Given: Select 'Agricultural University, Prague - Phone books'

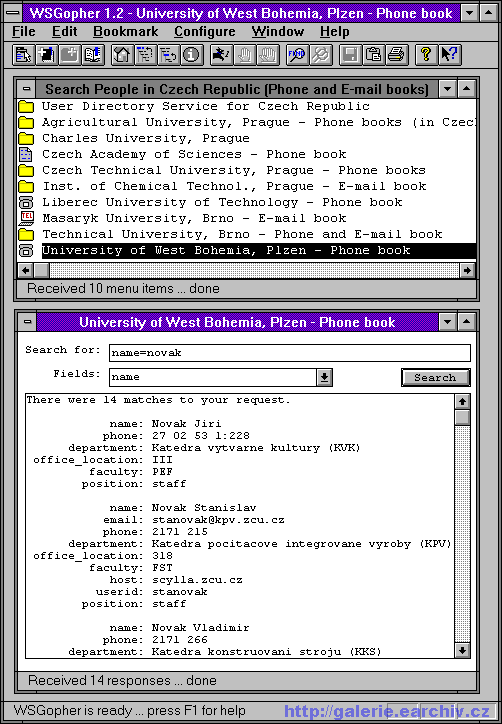Looking at the screenshot, I should pyautogui.click(x=259, y=122).
